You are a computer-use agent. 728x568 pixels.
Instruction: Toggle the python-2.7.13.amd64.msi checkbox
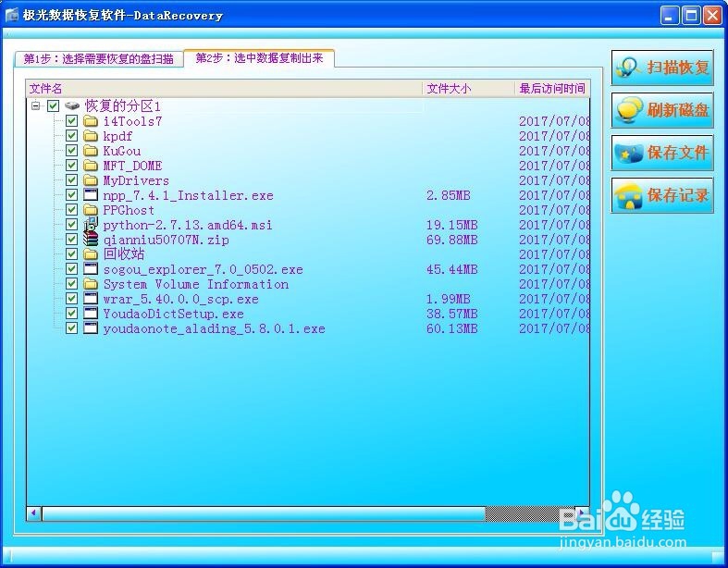[x=71, y=225]
